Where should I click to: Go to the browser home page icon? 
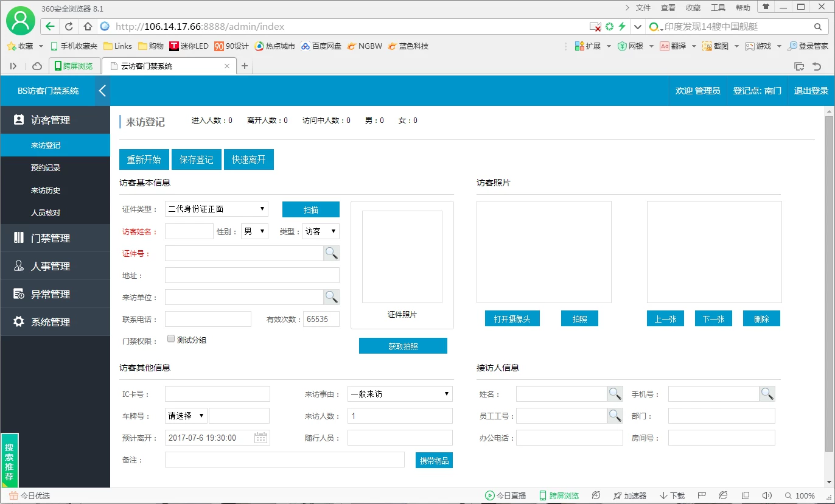click(x=88, y=27)
